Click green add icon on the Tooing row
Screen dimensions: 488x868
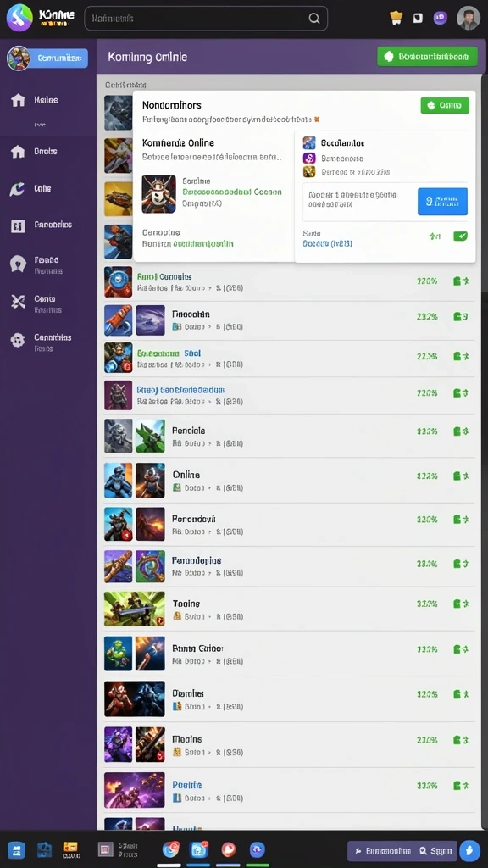point(461,604)
